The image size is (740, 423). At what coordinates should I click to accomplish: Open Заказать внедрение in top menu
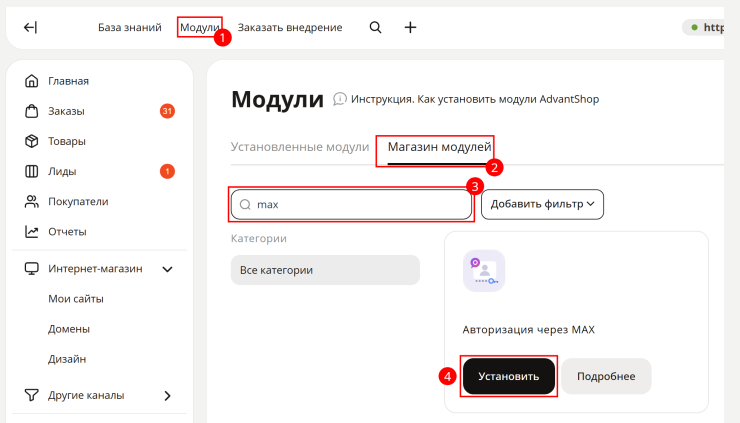(x=290, y=27)
